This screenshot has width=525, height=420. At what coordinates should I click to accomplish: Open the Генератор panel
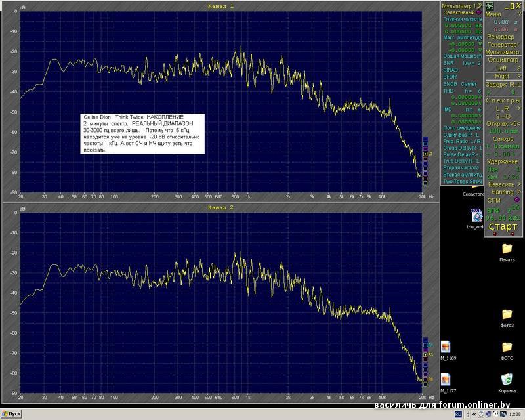click(x=501, y=44)
